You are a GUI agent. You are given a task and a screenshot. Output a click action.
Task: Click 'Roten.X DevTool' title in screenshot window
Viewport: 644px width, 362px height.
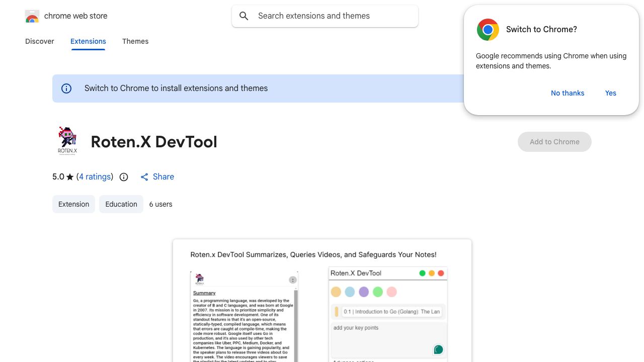pyautogui.click(x=356, y=274)
